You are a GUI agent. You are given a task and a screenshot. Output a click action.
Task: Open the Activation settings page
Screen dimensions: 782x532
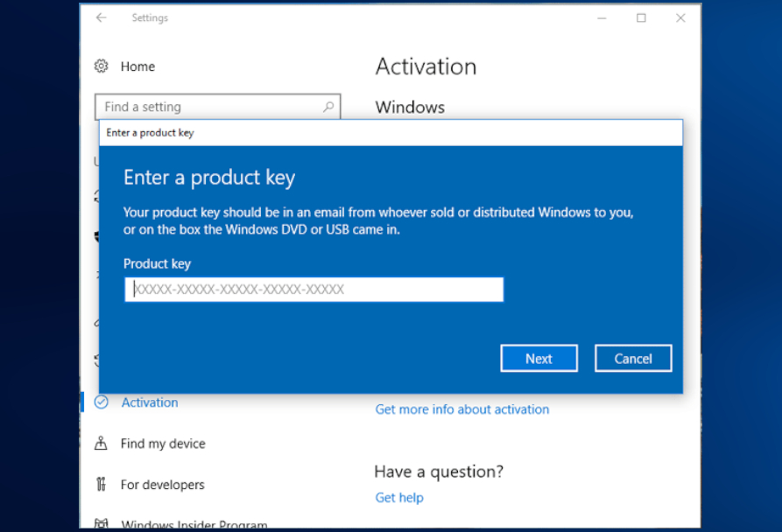click(x=149, y=402)
